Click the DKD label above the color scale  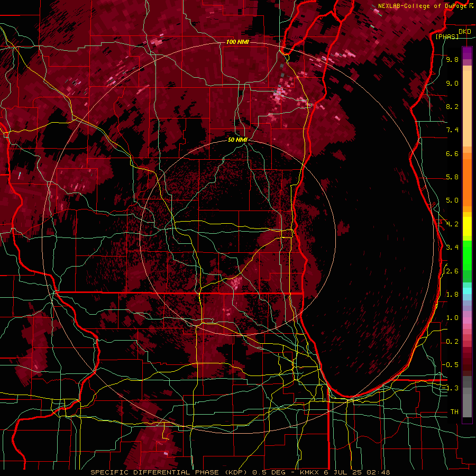pyautogui.click(x=464, y=31)
